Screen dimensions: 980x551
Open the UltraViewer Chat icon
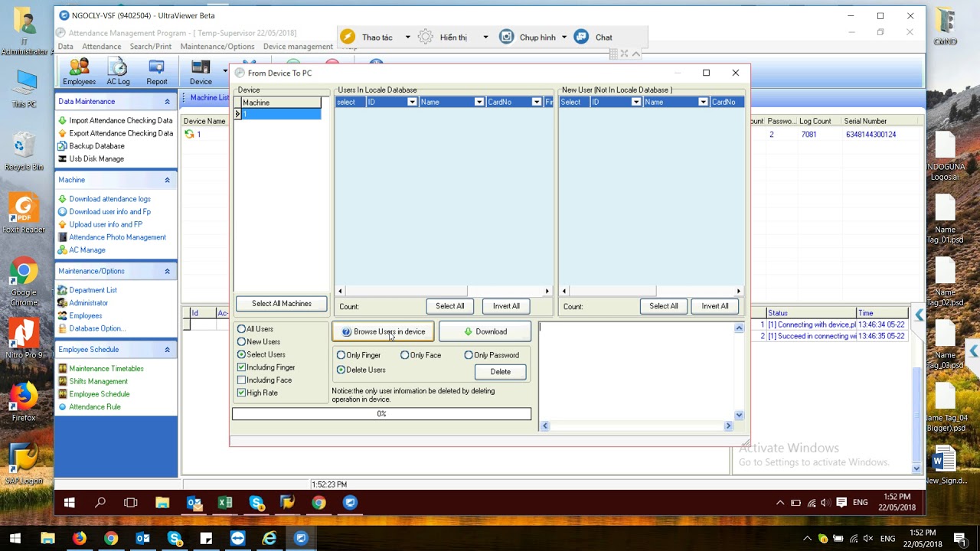(x=582, y=37)
